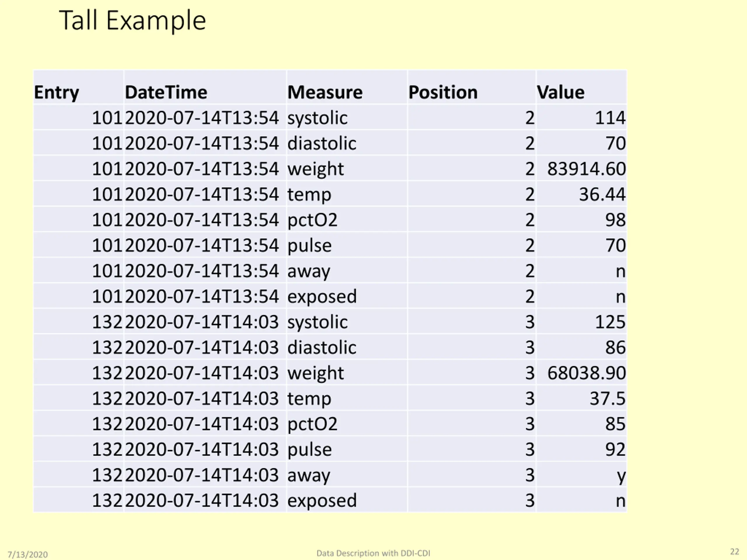Click the weight value 83914.60 cell
This screenshot has height=560, width=747.
point(582,169)
